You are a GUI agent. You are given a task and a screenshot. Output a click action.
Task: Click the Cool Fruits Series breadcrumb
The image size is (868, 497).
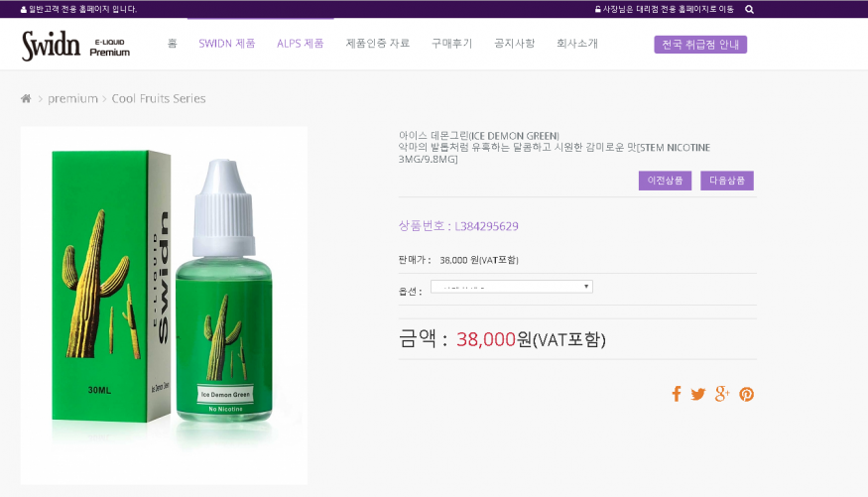[159, 98]
